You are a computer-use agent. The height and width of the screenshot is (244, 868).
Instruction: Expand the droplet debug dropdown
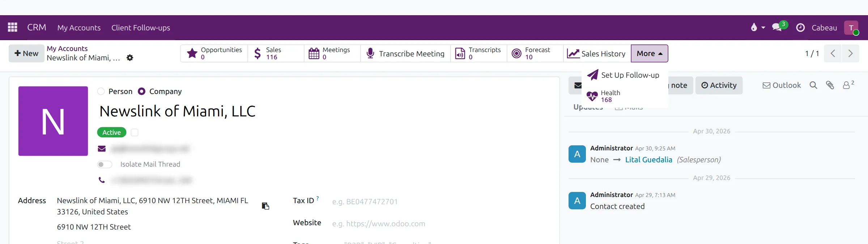(758, 27)
